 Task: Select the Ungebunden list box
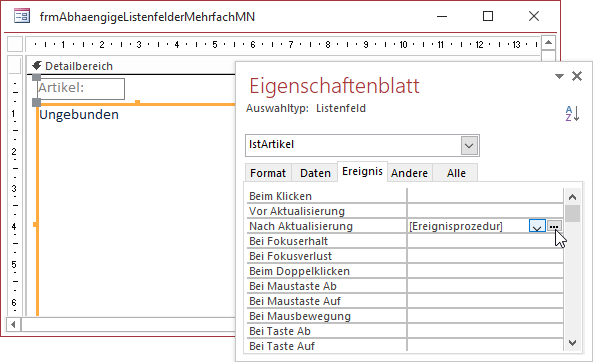pos(136,210)
